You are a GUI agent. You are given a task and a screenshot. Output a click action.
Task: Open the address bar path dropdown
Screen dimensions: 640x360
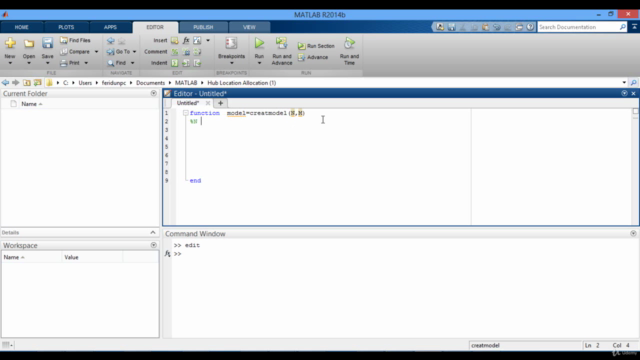(624, 83)
